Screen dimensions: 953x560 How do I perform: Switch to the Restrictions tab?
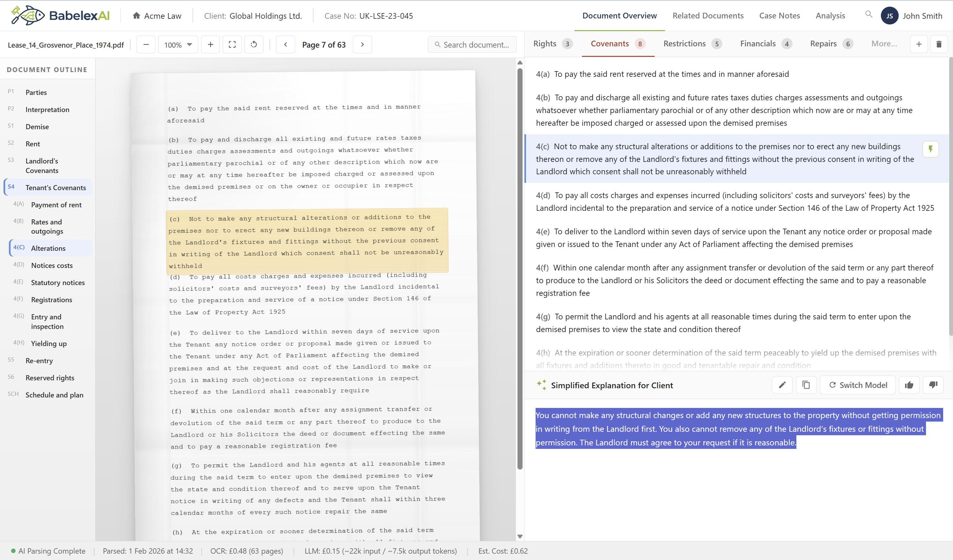point(693,44)
